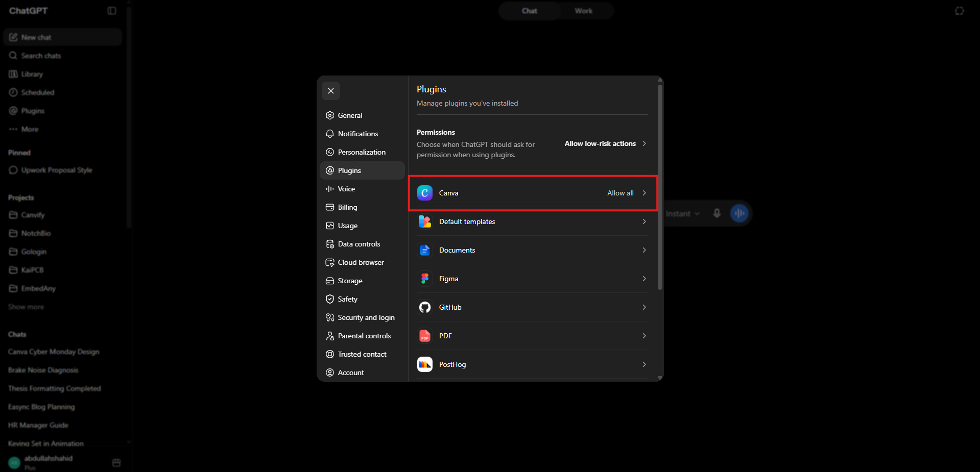Open Billing settings

[x=362, y=207]
